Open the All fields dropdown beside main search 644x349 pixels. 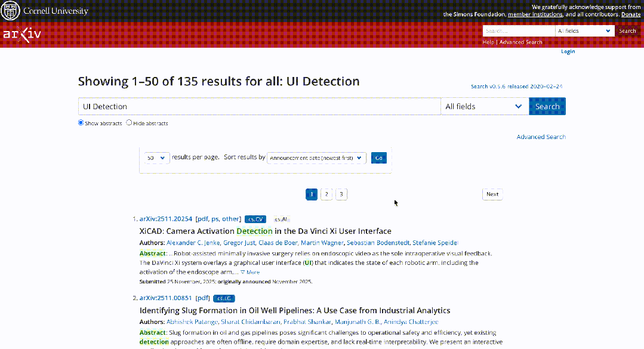(484, 107)
